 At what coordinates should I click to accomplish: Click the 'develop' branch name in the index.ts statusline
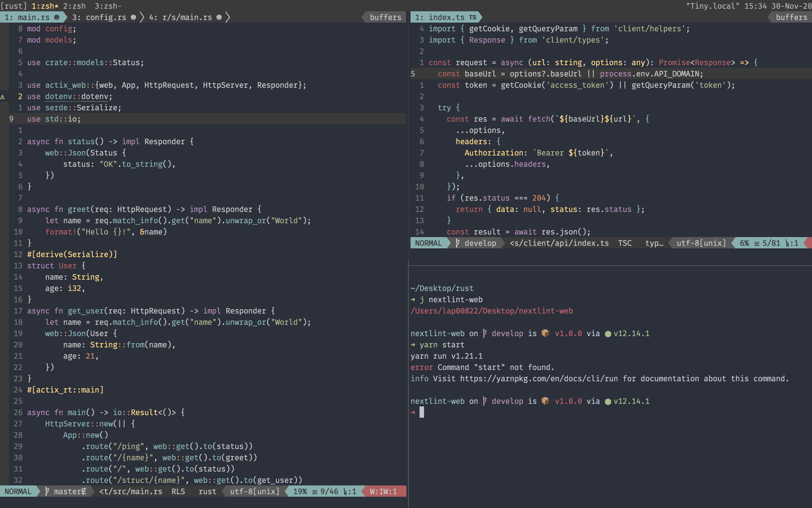pos(480,243)
